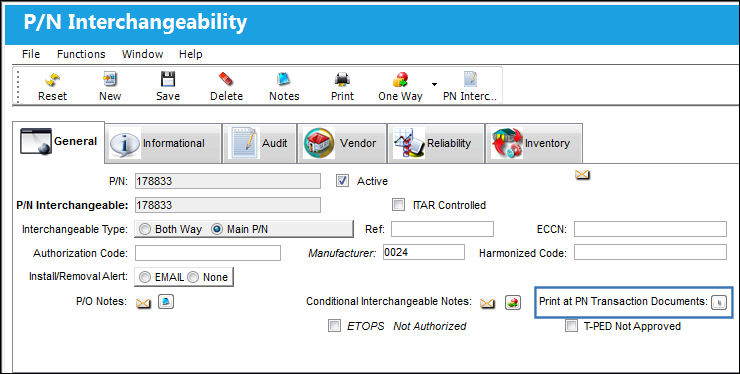Select the Main P/N radio button
Screen dimensions: 740x374
218,230
